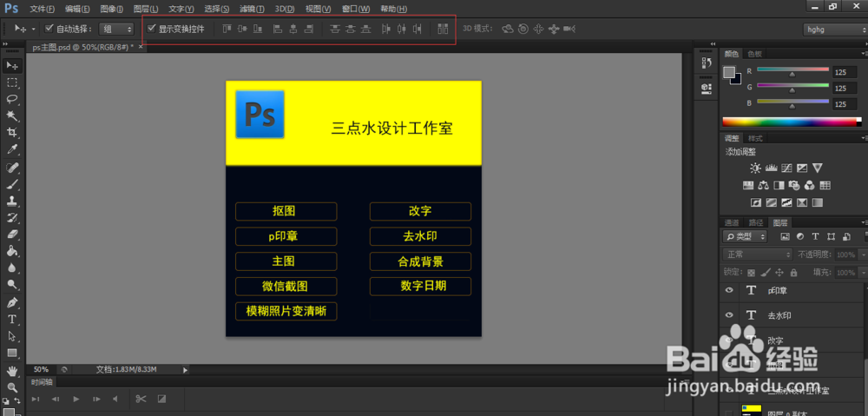Viewport: 868px width, 416px height.
Task: Click Auto-Align Layers icon
Action: [443, 29]
